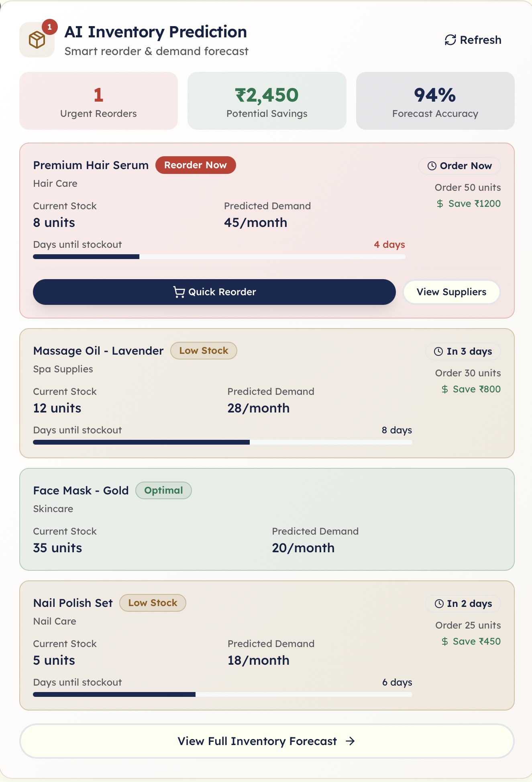This screenshot has height=782, width=532.
Task: Click the Low Stock badge on Massage Oil
Action: [x=204, y=351]
